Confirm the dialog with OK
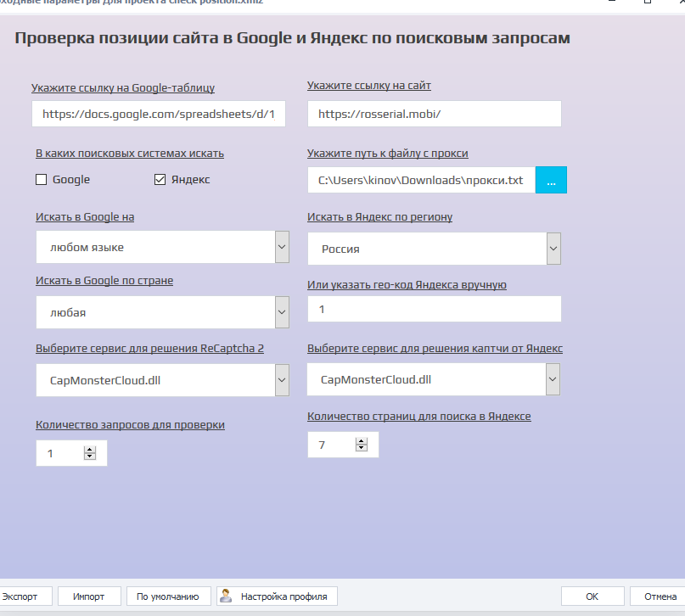Viewport: 685px width, 616px height. point(592,596)
